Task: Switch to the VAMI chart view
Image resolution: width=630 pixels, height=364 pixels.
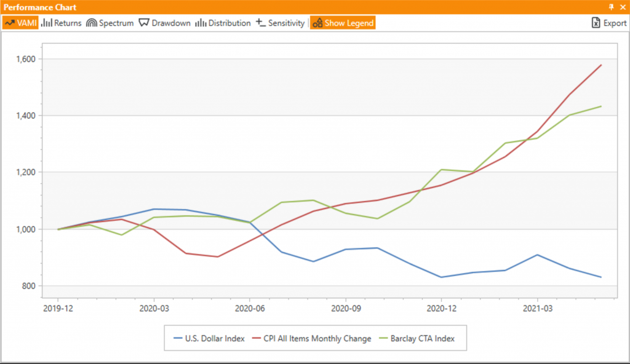Action: [20, 23]
